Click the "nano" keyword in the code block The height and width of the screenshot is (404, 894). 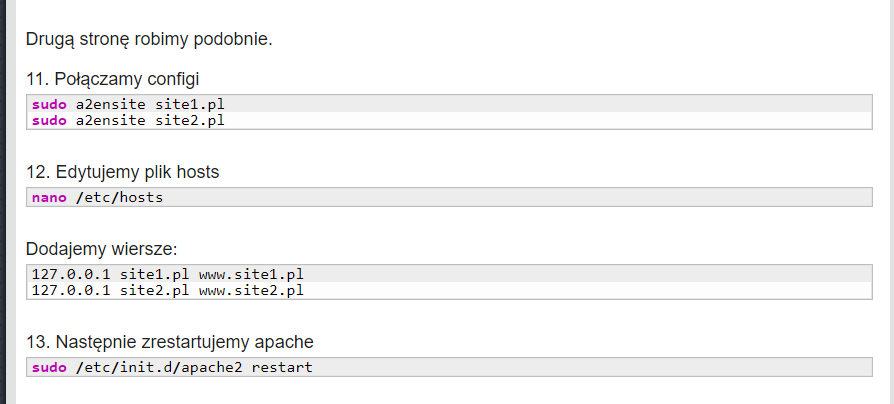(x=49, y=197)
